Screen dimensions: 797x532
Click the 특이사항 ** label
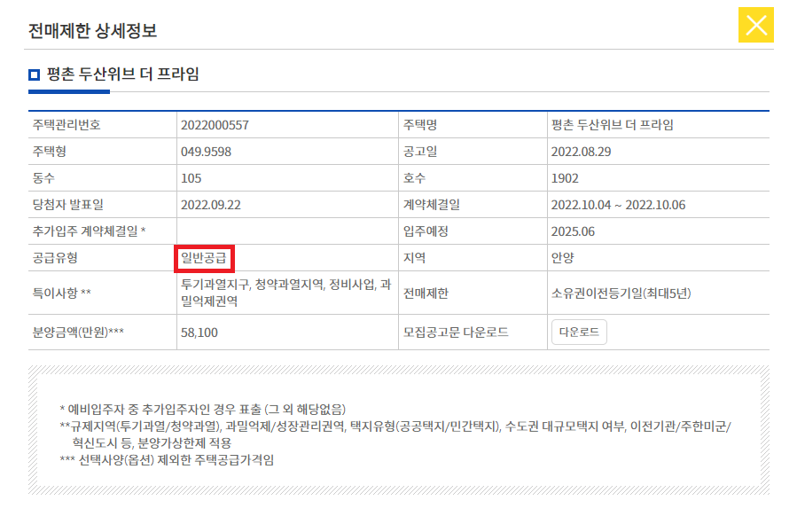(x=61, y=293)
